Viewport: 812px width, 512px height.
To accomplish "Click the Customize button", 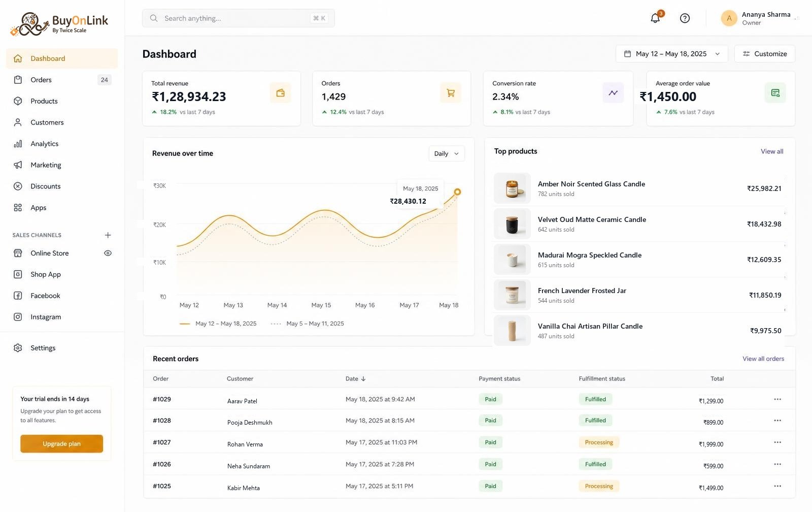I will coord(764,54).
